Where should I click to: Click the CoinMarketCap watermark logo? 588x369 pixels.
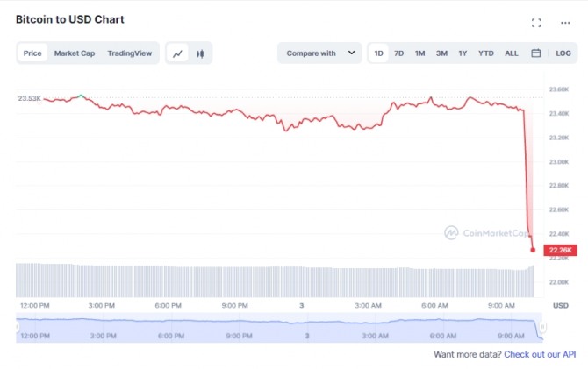[x=486, y=233]
